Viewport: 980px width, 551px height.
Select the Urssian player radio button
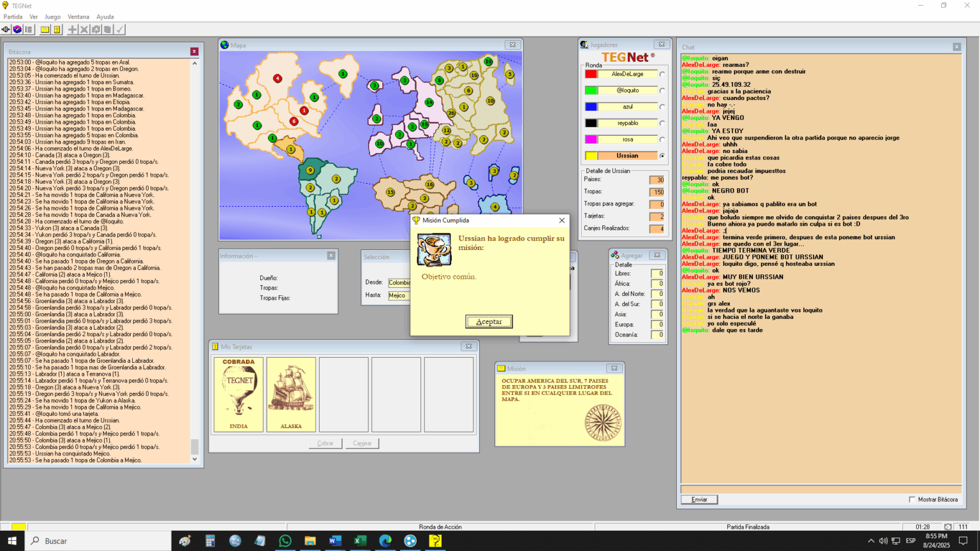(x=662, y=156)
